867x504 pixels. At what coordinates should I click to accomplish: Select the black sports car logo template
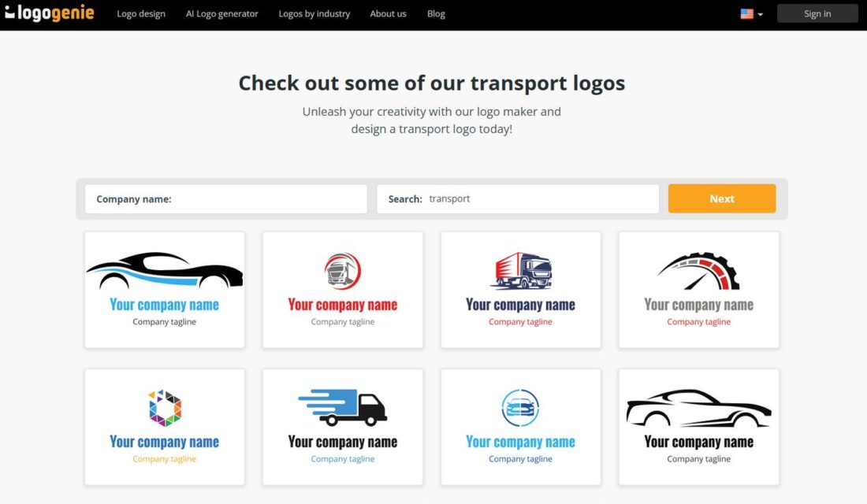click(x=164, y=289)
